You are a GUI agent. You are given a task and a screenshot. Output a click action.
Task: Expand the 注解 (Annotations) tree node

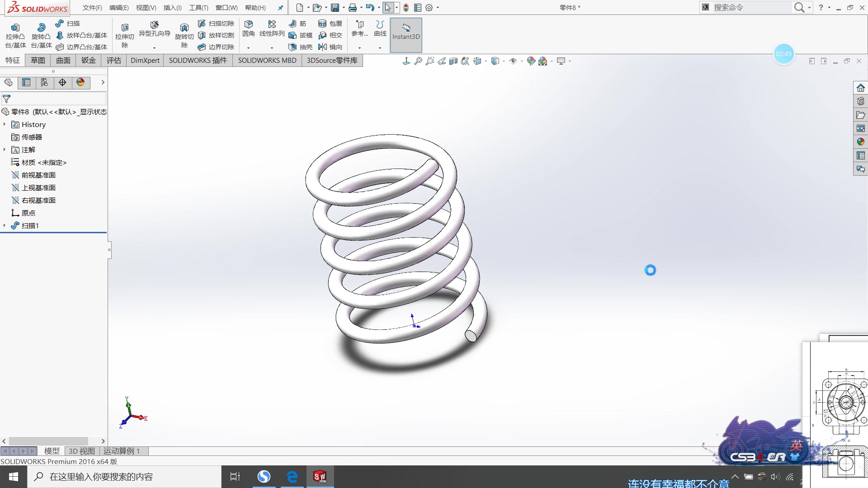tap(5, 150)
